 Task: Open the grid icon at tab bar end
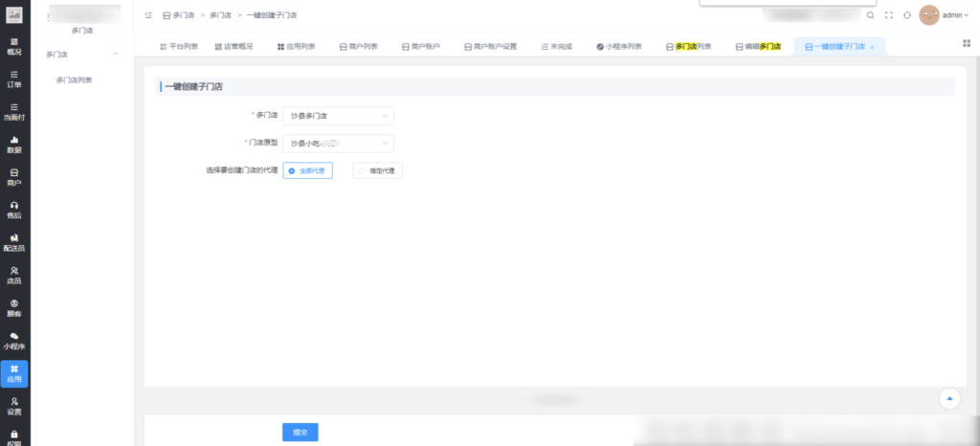pyautogui.click(x=967, y=43)
